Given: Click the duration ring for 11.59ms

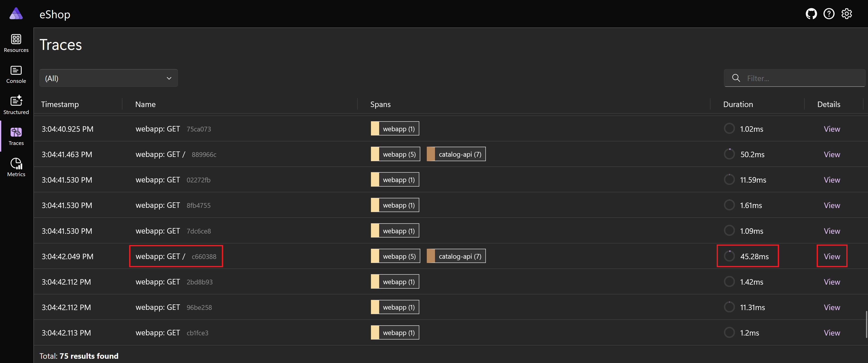Looking at the screenshot, I should [x=729, y=179].
